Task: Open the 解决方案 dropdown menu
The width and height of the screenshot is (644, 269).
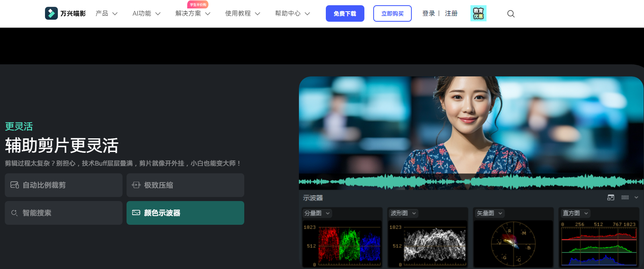Action: tap(193, 13)
